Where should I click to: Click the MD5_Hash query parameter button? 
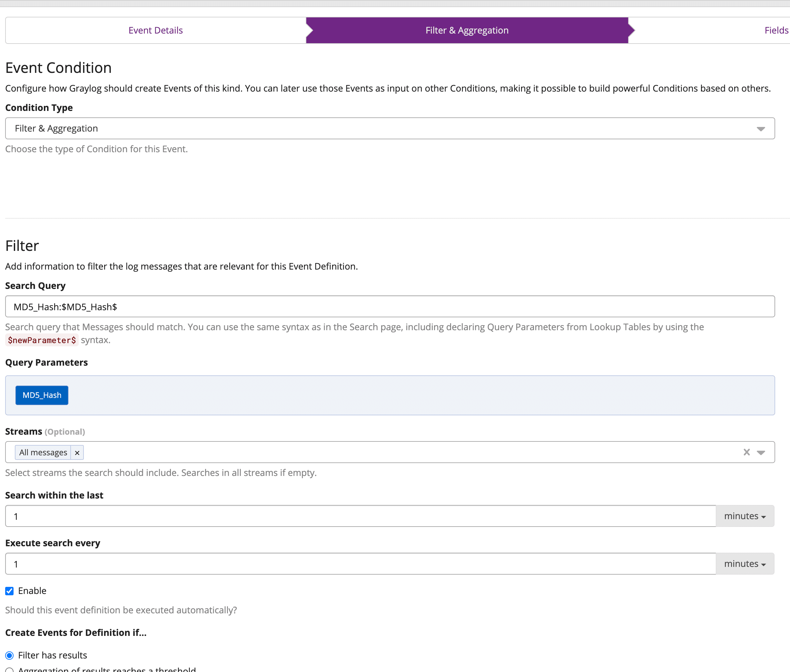[x=42, y=395]
